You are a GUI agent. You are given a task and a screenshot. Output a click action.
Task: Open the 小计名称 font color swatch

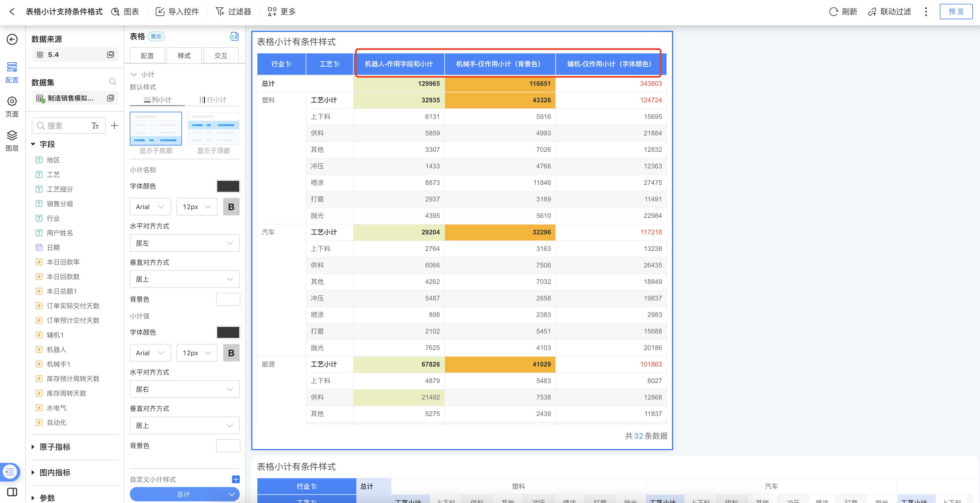228,186
